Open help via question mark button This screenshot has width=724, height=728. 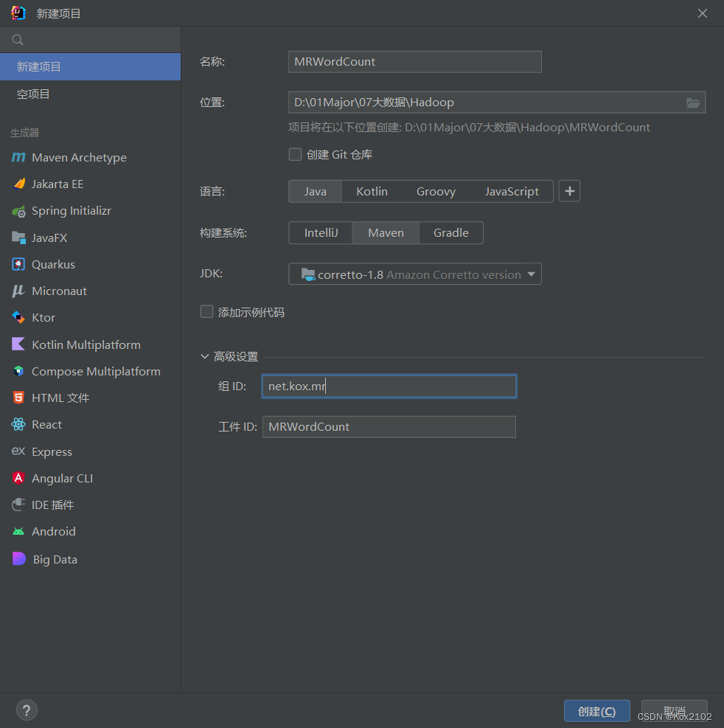[27, 710]
